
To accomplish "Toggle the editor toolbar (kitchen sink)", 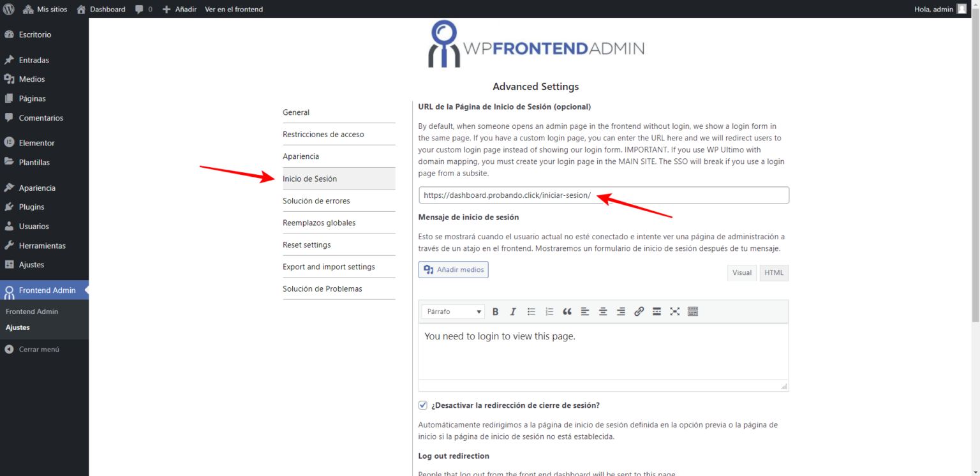I will pos(692,311).
